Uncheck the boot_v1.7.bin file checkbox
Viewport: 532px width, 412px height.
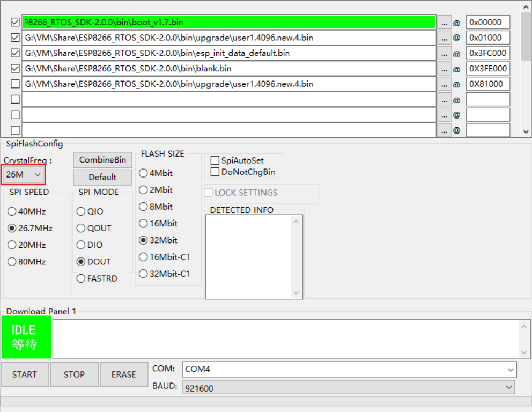(x=15, y=23)
